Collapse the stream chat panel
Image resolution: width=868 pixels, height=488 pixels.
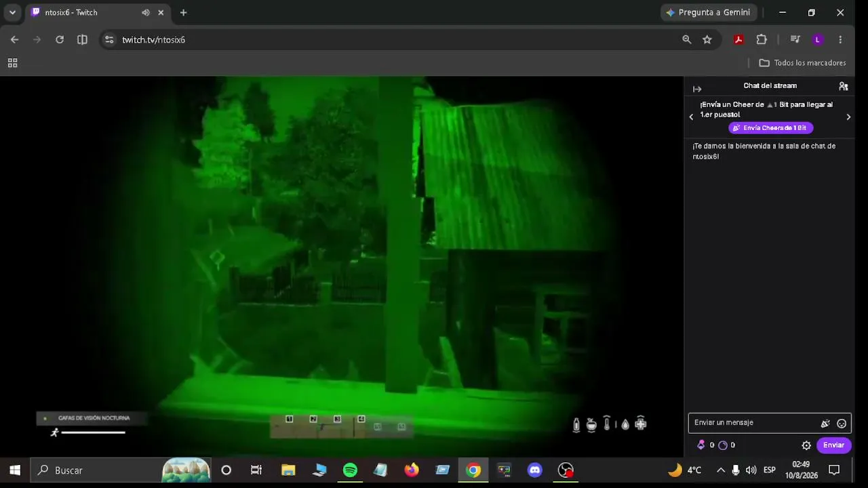[x=697, y=89]
